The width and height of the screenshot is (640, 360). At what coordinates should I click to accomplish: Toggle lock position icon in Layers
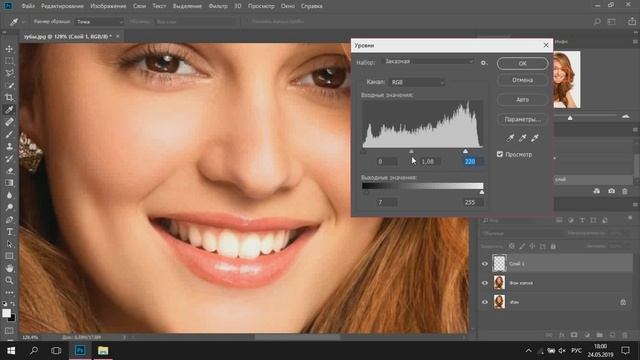pyautogui.click(x=532, y=247)
